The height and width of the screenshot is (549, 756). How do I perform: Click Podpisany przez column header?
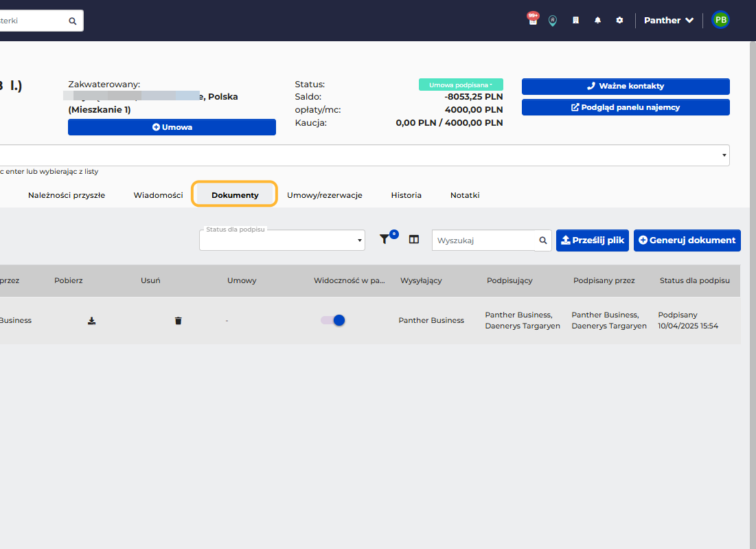point(604,281)
